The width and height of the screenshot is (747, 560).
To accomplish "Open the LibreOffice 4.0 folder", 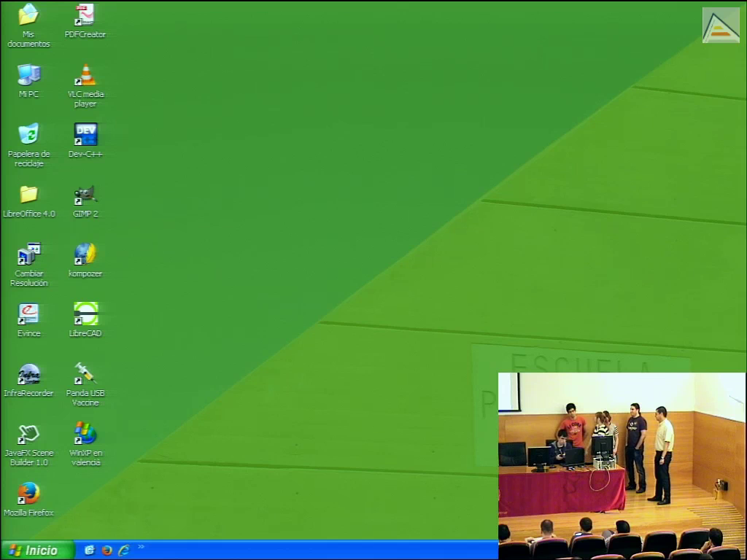I will [x=28, y=195].
